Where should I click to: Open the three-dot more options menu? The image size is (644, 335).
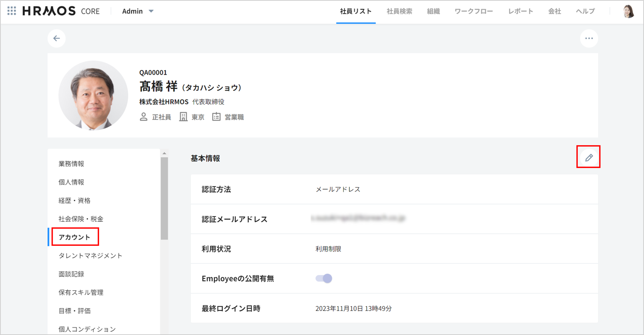point(589,38)
